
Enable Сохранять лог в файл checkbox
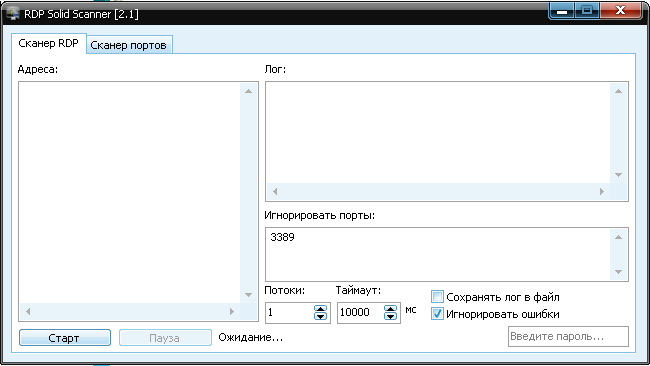[x=437, y=297]
